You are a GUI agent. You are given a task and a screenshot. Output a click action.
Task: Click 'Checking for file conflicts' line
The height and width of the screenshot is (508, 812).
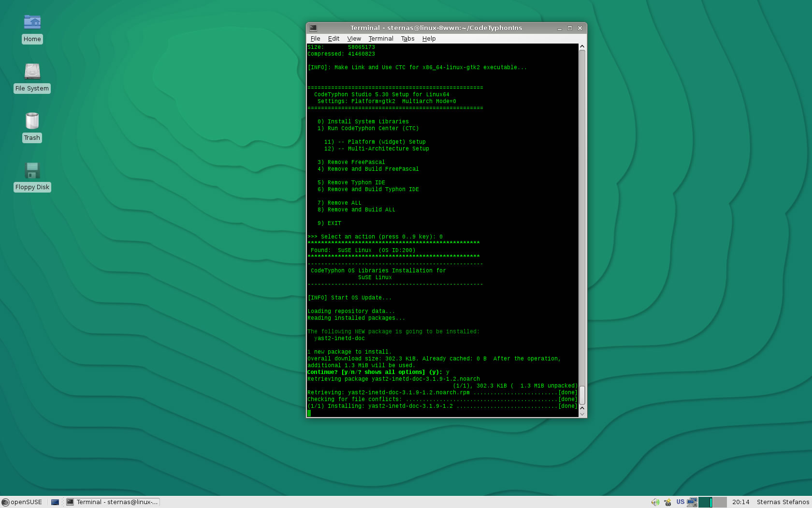coord(442,400)
